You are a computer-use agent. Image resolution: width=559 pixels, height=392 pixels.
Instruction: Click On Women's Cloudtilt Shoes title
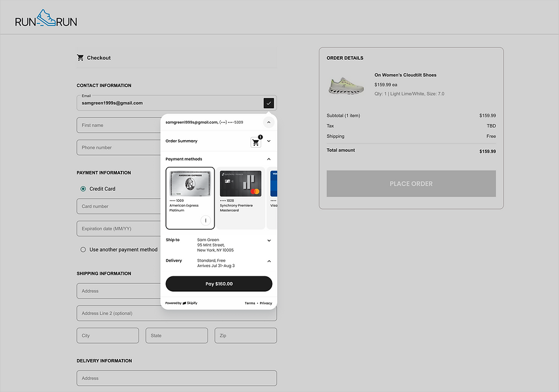tap(406, 75)
